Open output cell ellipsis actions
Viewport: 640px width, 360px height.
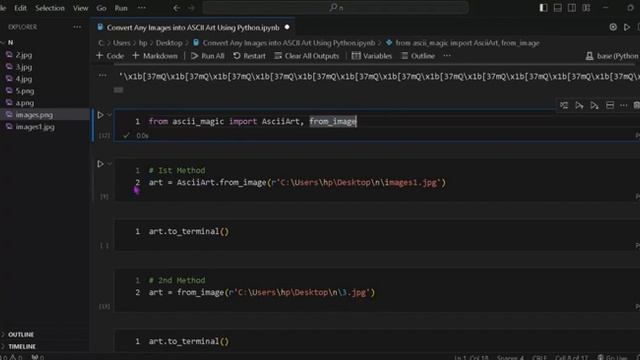(x=102, y=76)
